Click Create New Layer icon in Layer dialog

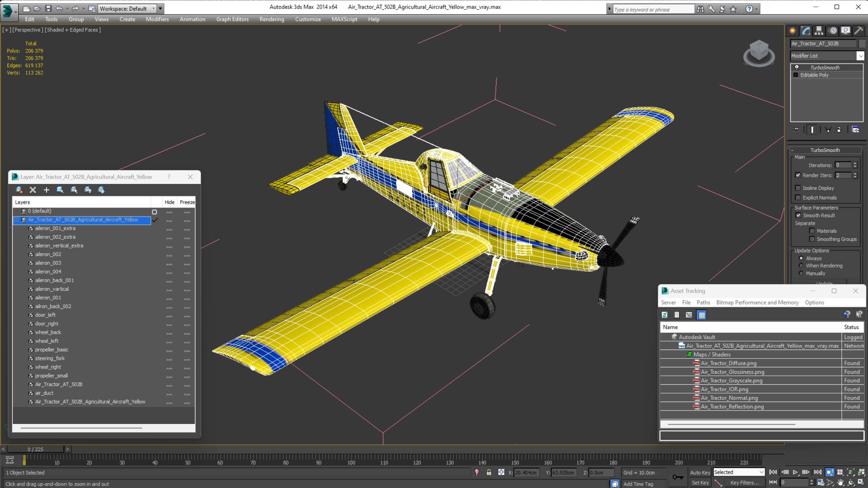click(19, 190)
